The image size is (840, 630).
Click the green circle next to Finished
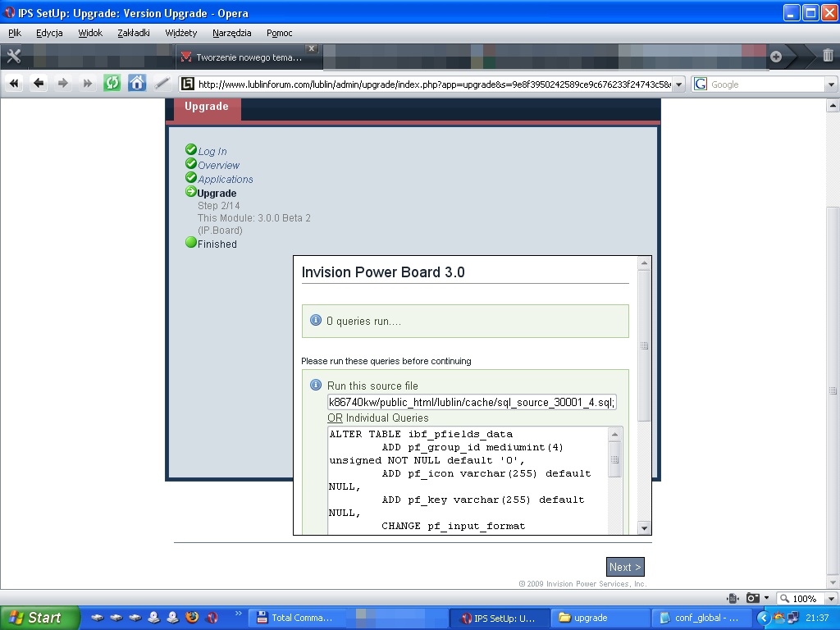click(x=190, y=242)
